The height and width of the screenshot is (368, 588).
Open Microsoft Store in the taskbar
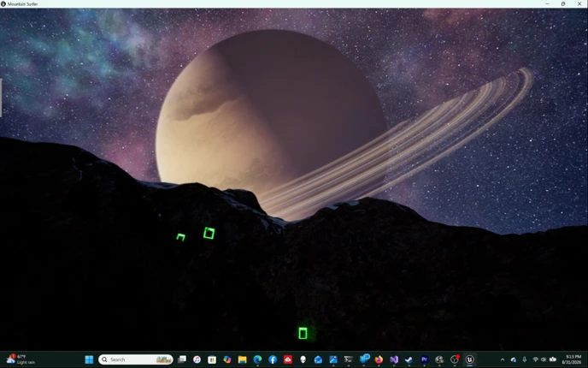click(212, 359)
